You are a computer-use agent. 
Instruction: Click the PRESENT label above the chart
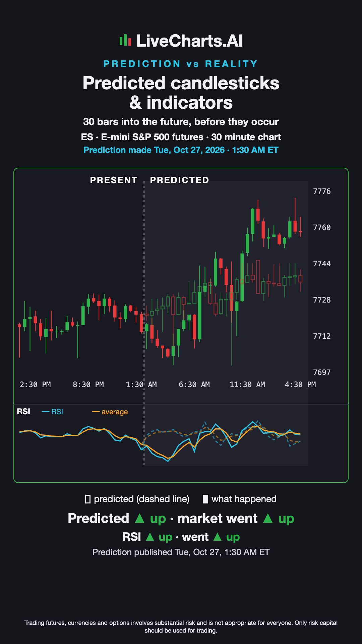coord(114,180)
